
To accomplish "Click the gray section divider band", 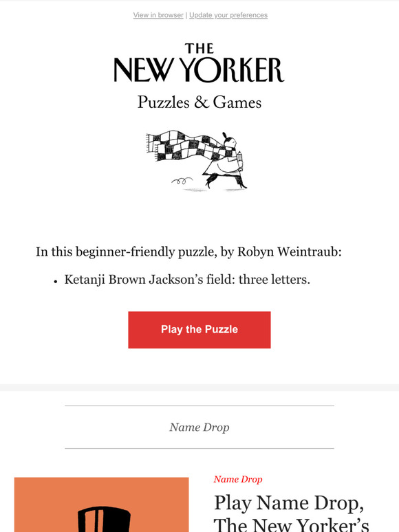I will point(199,388).
